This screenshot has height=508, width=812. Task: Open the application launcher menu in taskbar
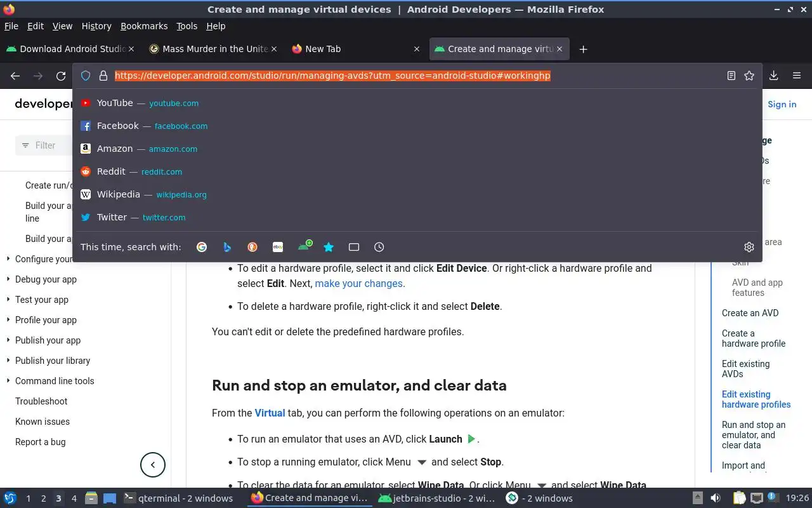click(10, 498)
